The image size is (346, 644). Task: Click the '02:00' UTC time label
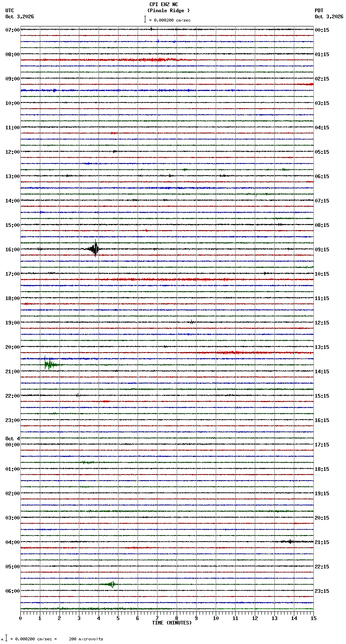tap(13, 494)
